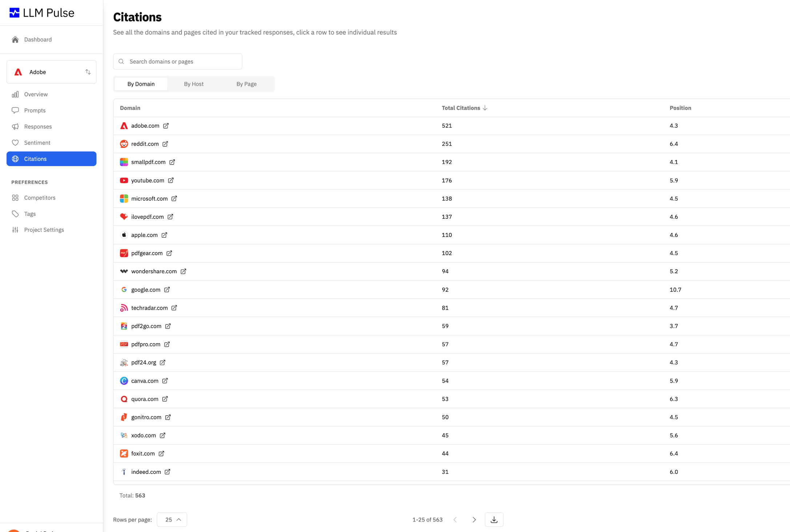The height and width of the screenshot is (532, 790).
Task: Switch to the By Host tab
Action: pyautogui.click(x=194, y=84)
